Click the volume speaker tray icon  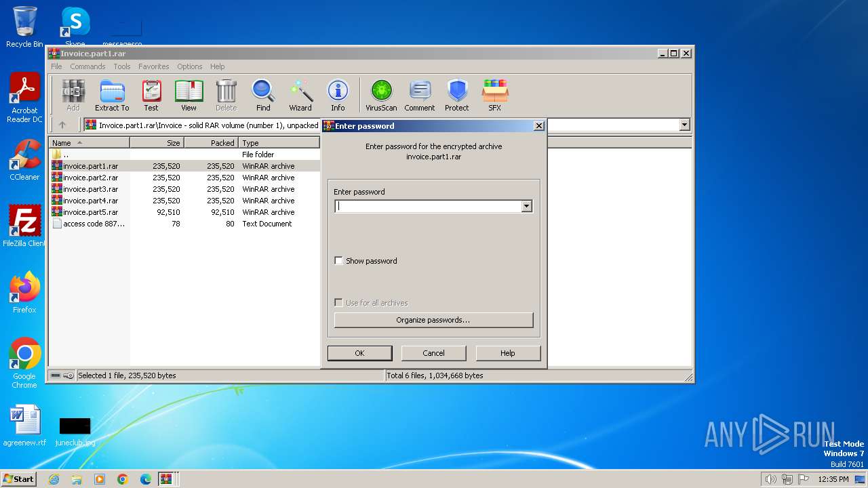pos(770,479)
